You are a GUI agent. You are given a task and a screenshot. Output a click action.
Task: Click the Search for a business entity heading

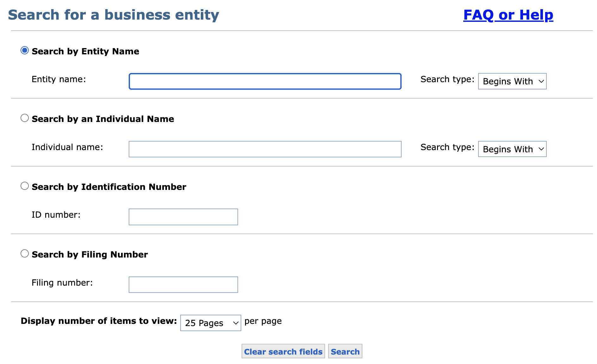(x=114, y=15)
